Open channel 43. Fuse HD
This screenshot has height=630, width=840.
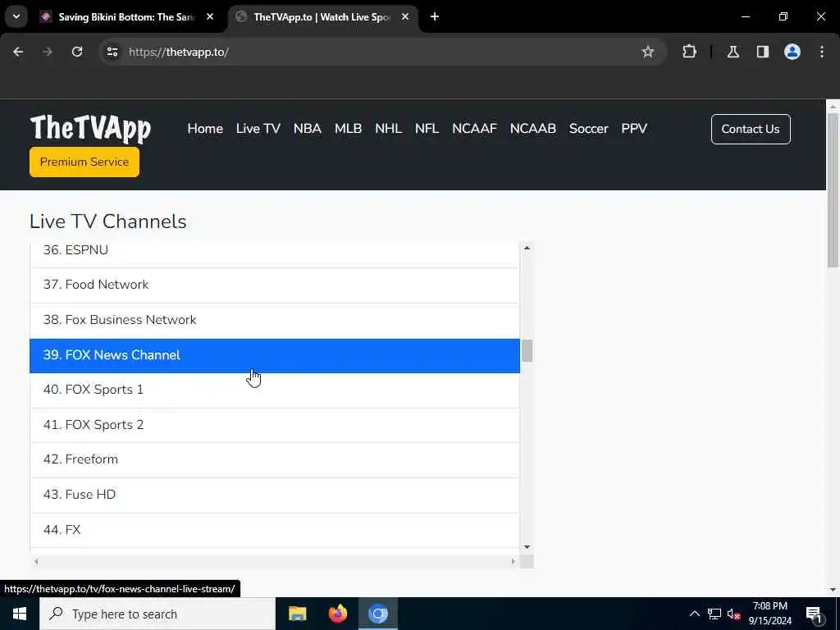[275, 495]
